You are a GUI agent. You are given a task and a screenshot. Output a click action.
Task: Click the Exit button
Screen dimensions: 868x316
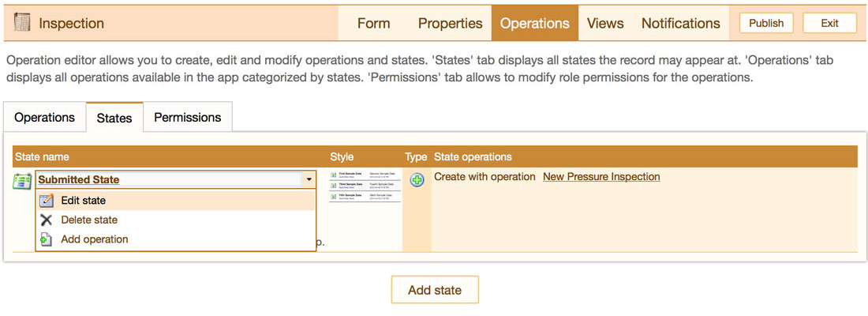pos(829,23)
